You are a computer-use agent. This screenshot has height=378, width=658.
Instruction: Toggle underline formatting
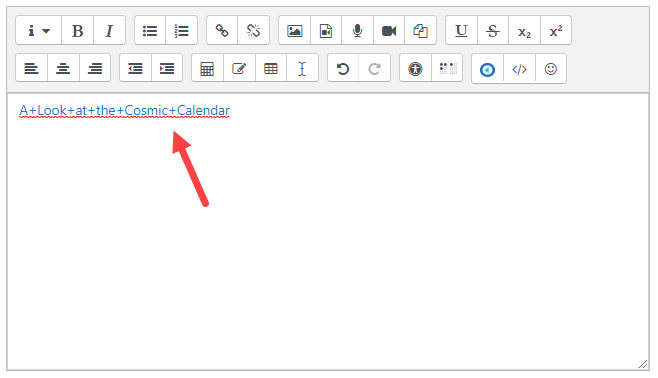(x=461, y=31)
